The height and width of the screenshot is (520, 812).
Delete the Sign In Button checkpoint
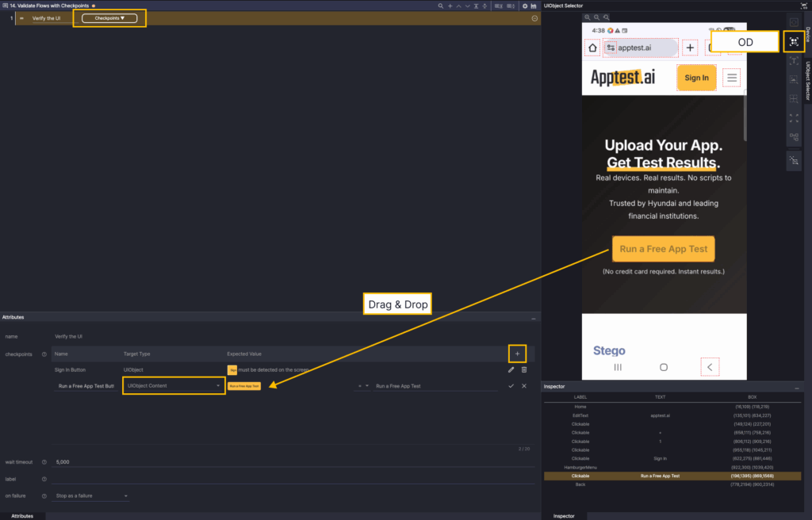(x=524, y=369)
